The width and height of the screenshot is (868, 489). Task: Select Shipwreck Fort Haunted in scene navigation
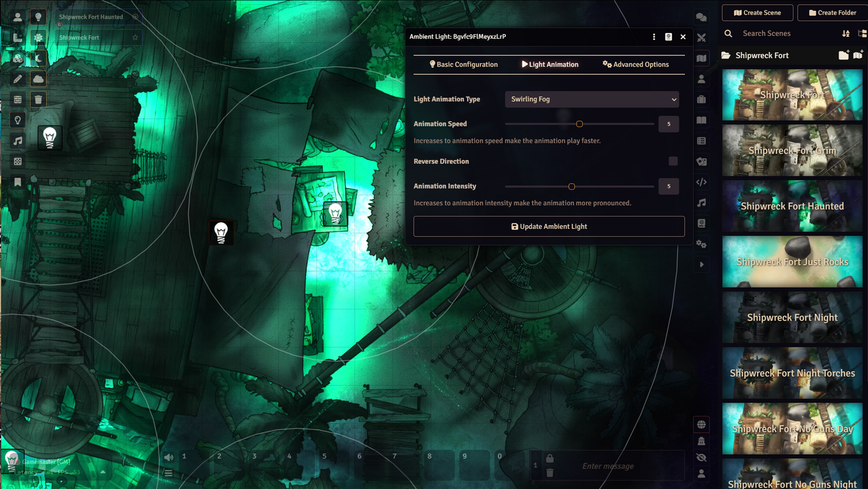click(x=97, y=17)
